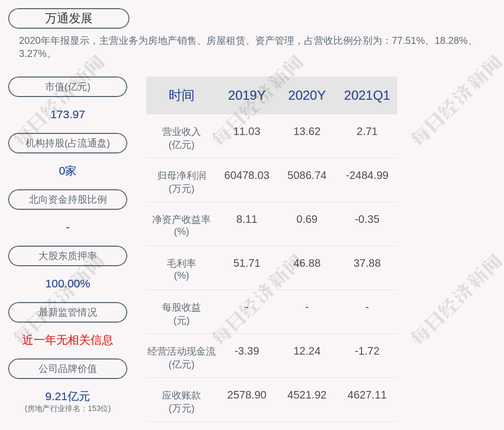This screenshot has width=504, height=430.
Task: Select the 市值(亿元) label button
Action: pos(68,87)
